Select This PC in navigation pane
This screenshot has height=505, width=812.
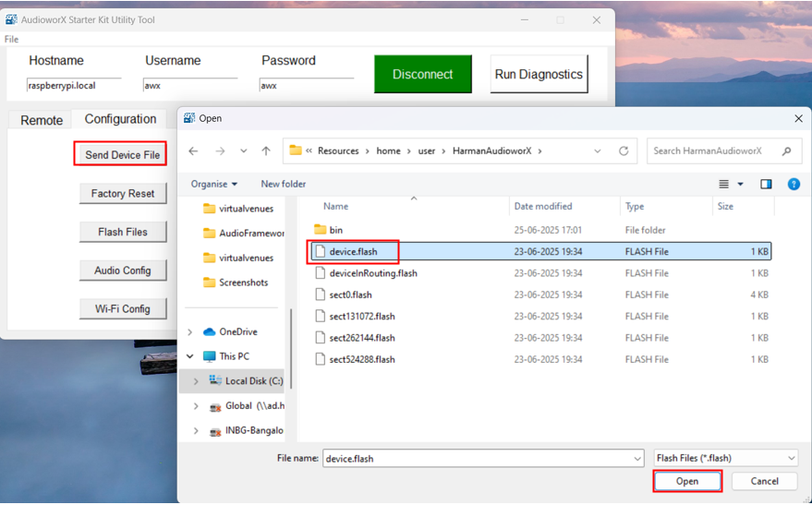pyautogui.click(x=226, y=356)
